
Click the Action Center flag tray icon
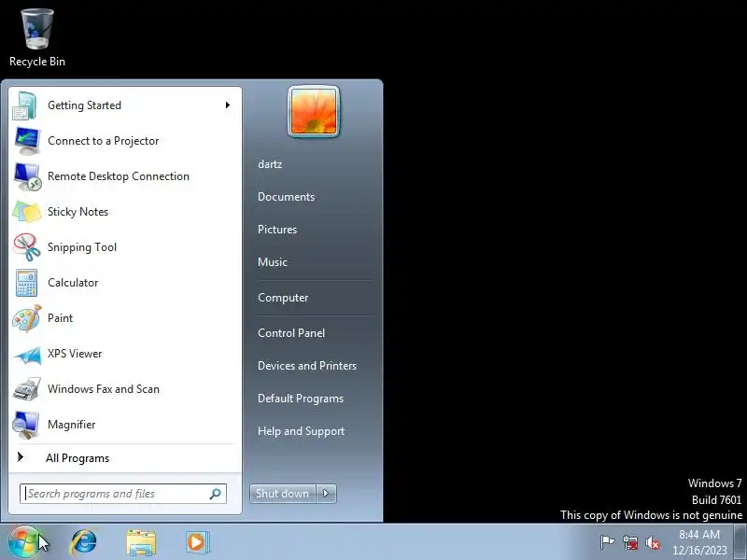(608, 542)
